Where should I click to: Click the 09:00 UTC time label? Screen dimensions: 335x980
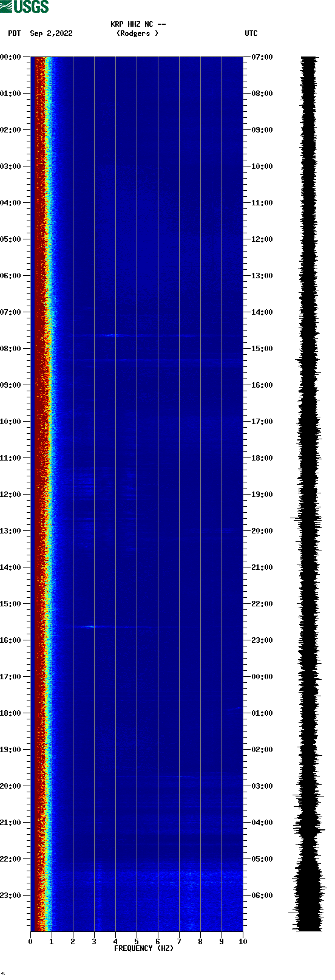click(262, 130)
